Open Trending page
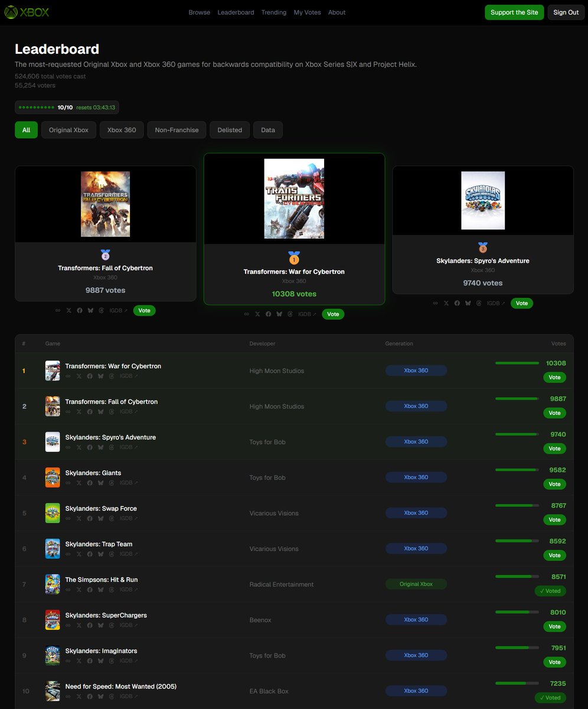Viewport: 588px width, 709px height. 274,12
